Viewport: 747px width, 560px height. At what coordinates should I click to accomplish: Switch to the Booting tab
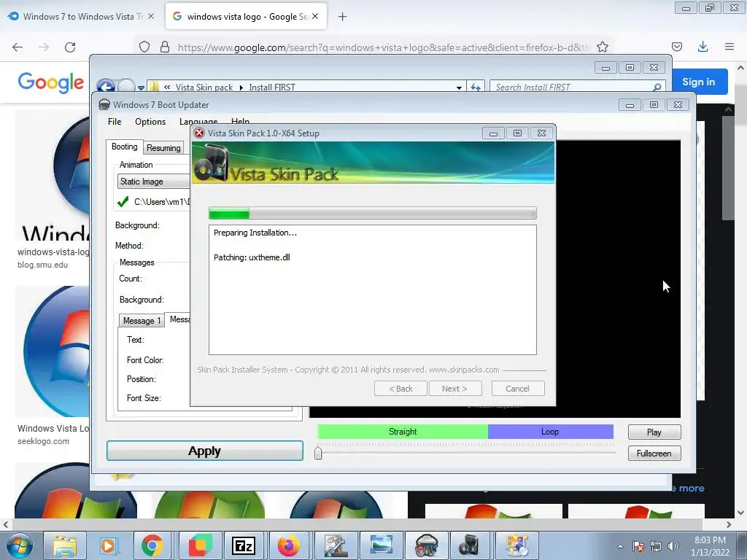pyautogui.click(x=124, y=147)
